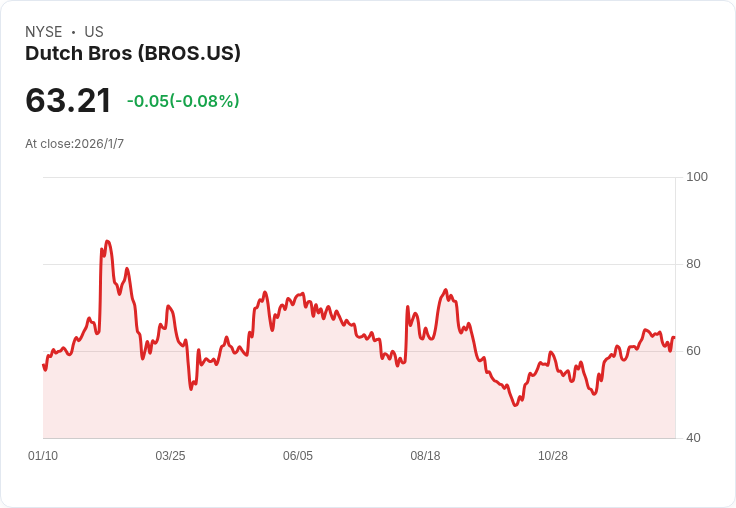
Task: Click the 60 y-axis label
Action: tap(693, 351)
